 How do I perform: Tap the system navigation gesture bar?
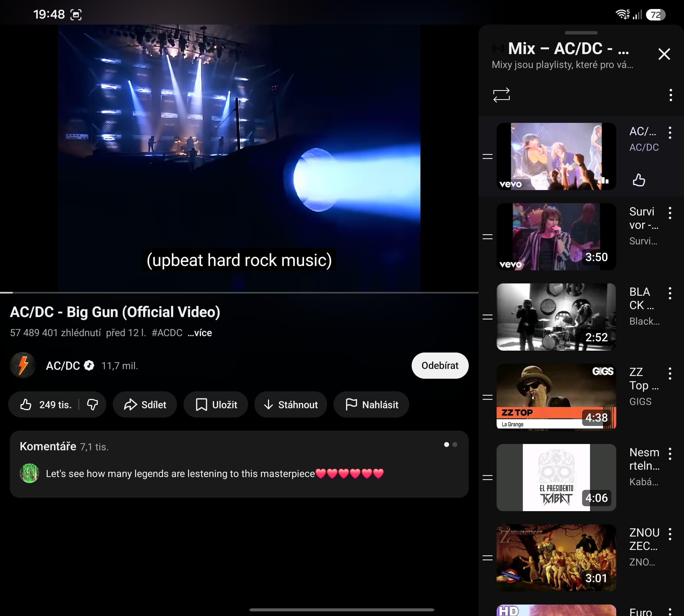(x=342, y=610)
